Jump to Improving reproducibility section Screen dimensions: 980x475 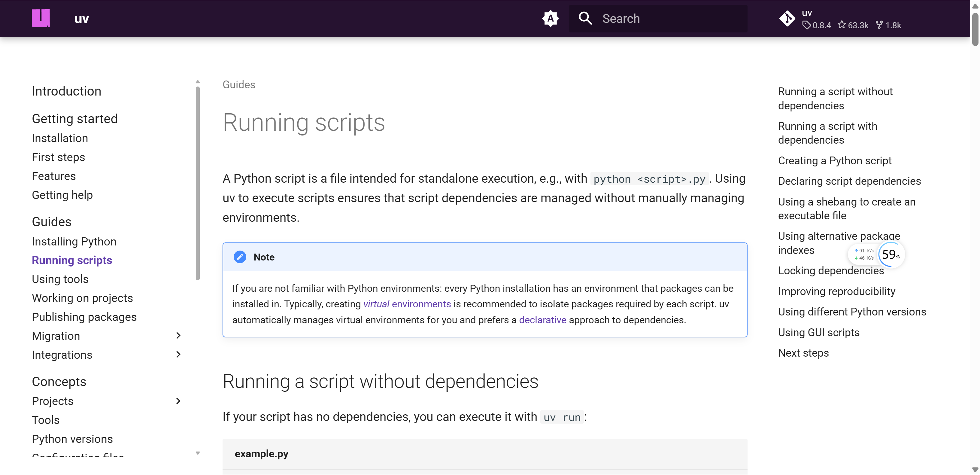[836, 291]
